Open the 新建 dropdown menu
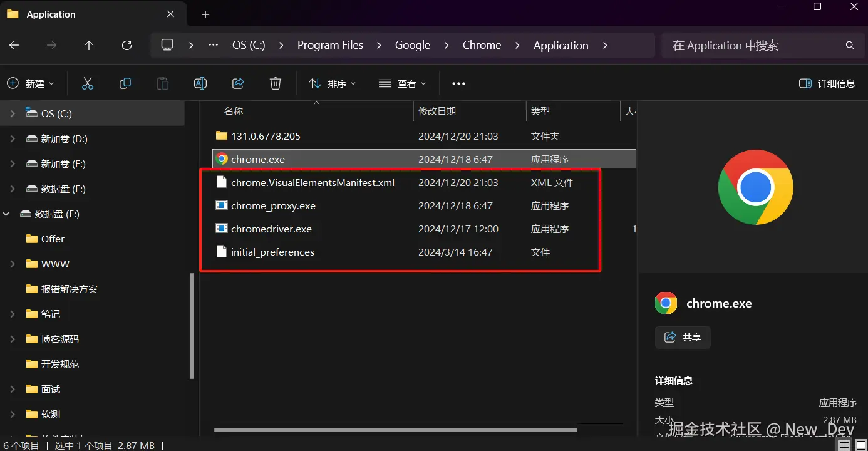Viewport: 868px width, 451px height. coord(31,83)
